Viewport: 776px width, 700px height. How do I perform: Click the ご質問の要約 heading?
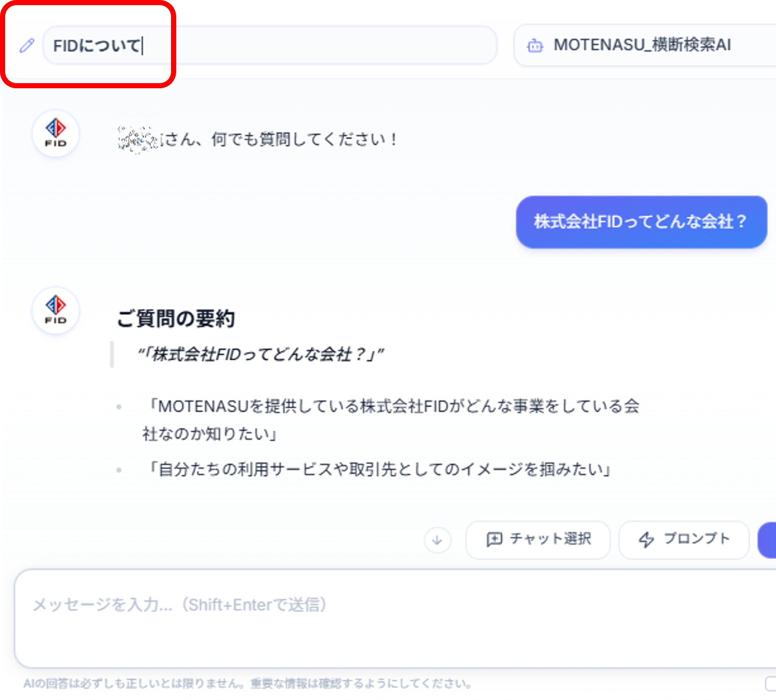click(x=176, y=319)
